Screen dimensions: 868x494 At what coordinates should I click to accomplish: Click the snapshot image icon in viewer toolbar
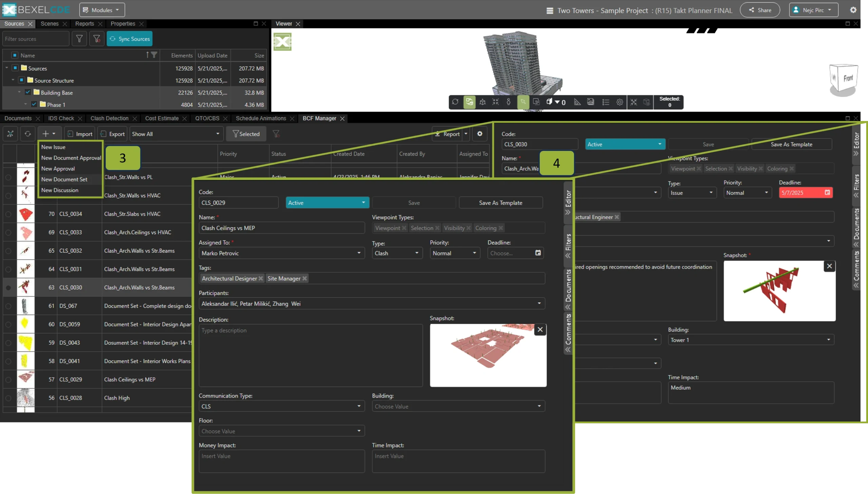[x=590, y=102]
